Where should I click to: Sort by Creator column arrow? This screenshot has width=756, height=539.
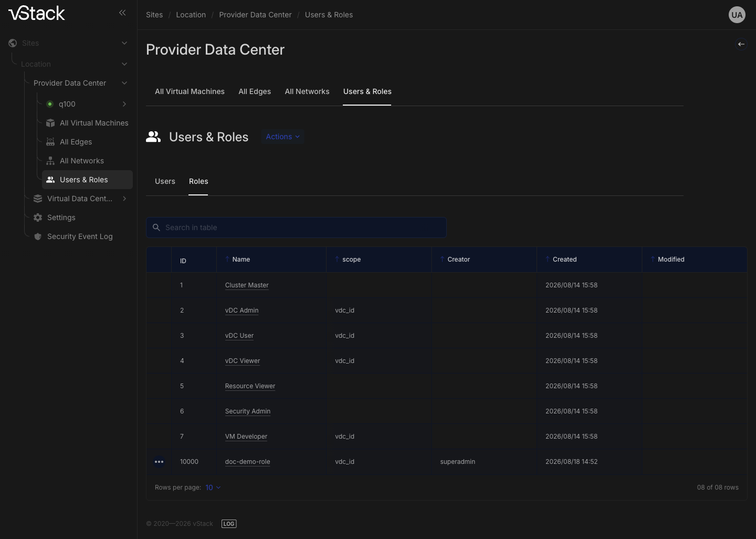tap(442, 259)
